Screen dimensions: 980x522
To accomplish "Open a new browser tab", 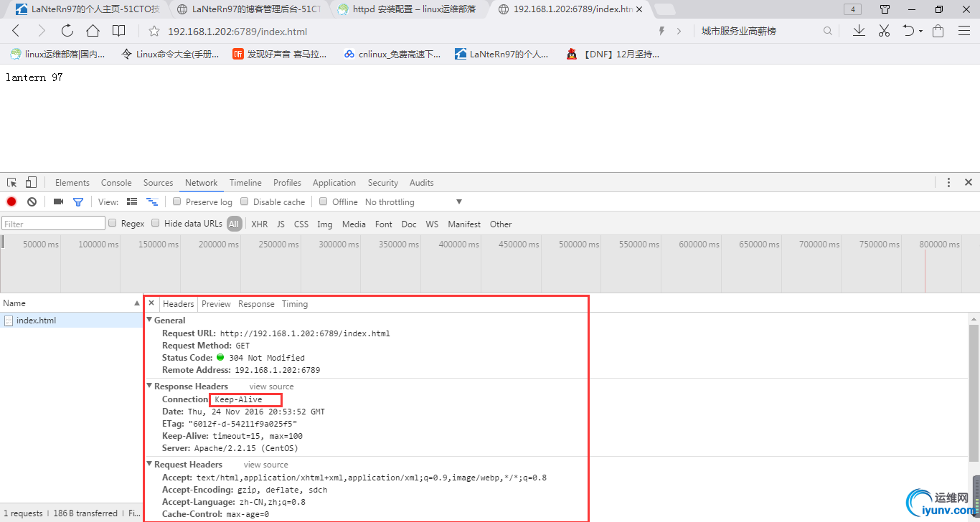I will [665, 9].
